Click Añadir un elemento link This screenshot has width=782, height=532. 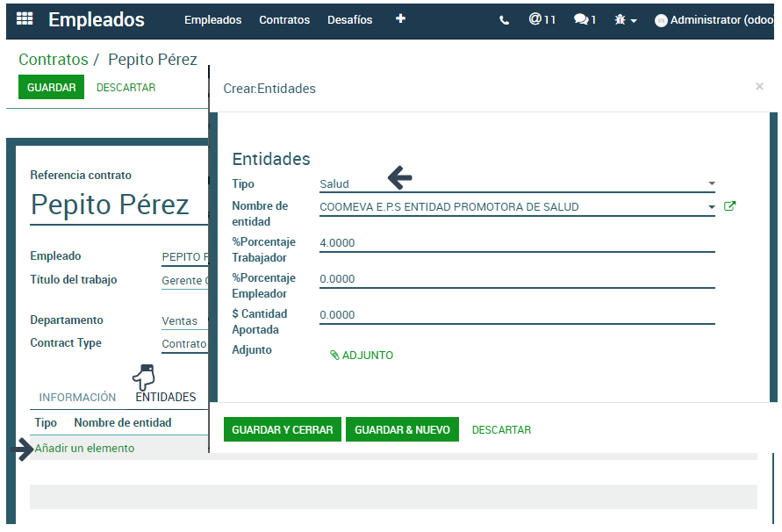[84, 449]
